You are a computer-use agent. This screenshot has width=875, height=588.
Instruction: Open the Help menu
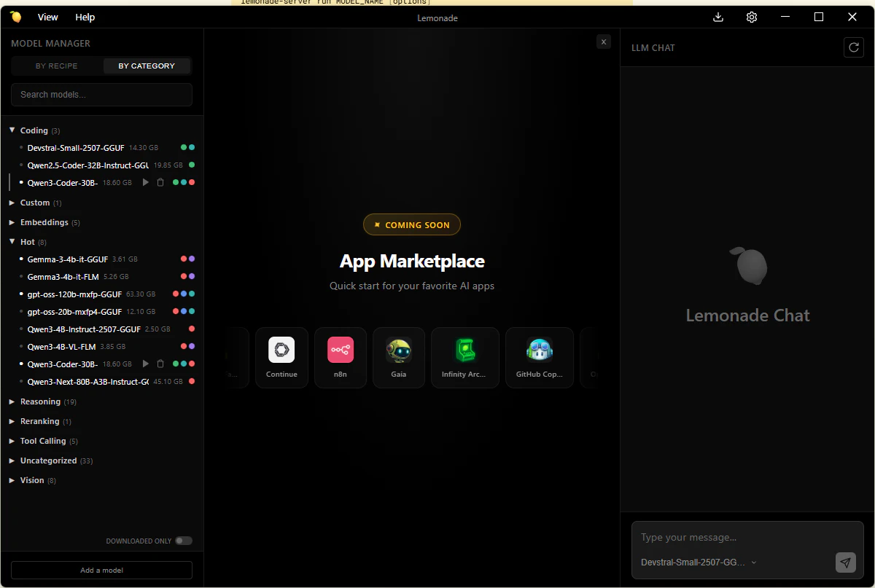[x=85, y=17]
